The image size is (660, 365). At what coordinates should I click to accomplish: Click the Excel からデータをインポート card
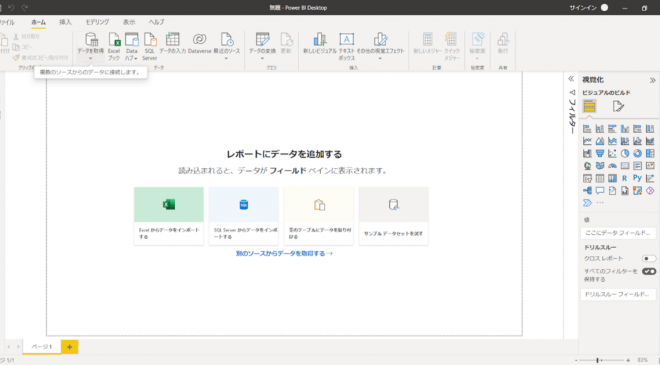pyautogui.click(x=169, y=216)
